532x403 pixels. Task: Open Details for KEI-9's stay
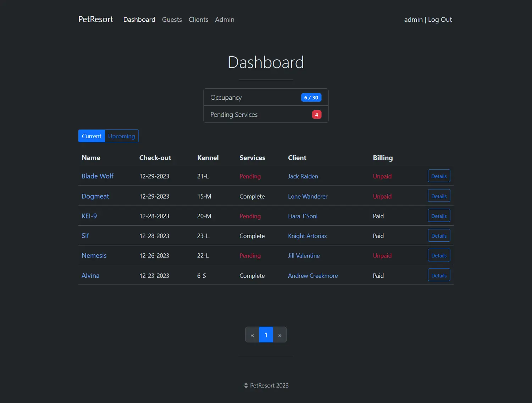click(439, 215)
